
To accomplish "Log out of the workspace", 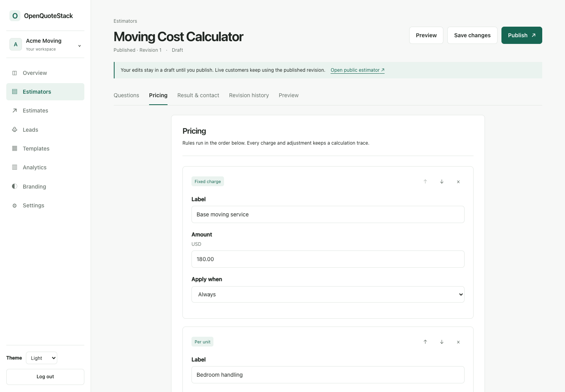I will click(x=45, y=377).
